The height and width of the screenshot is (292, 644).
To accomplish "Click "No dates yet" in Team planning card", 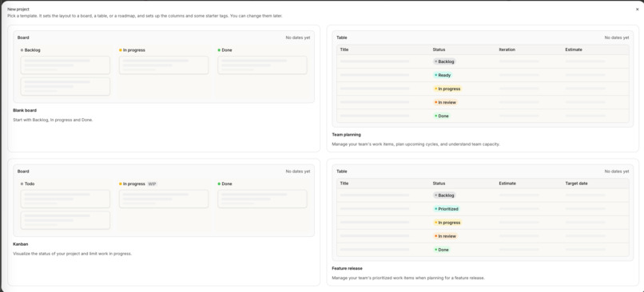I will [617, 37].
